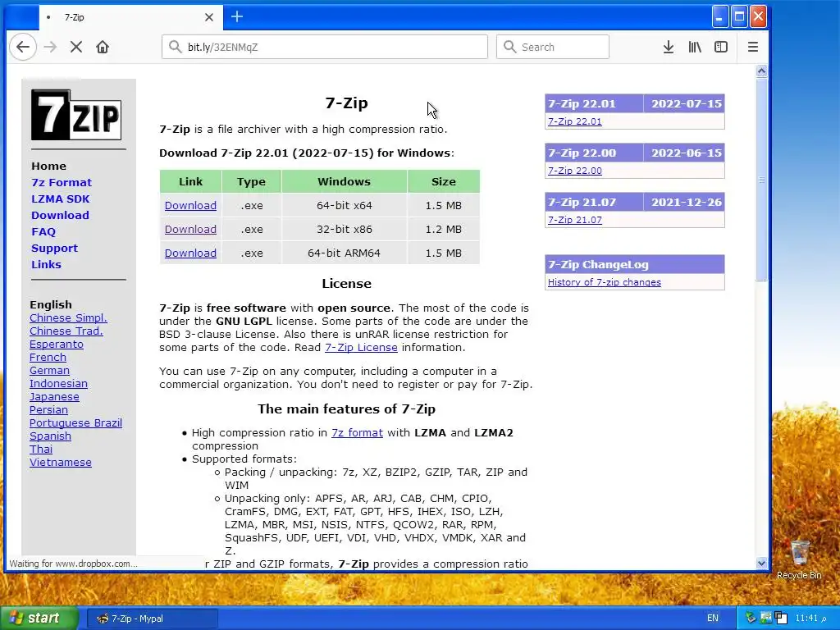Click the search magnifier icon in search box
Image resolution: width=840 pixels, height=630 pixels.
[510, 47]
